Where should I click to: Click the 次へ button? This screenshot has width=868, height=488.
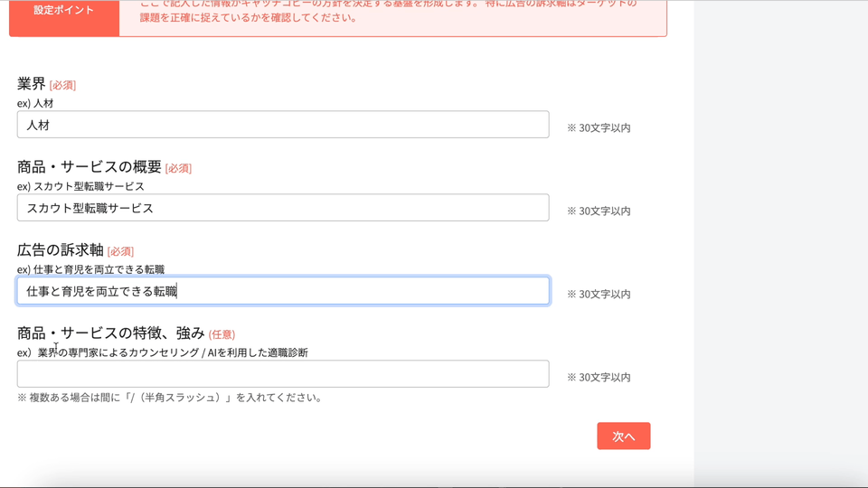click(623, 436)
